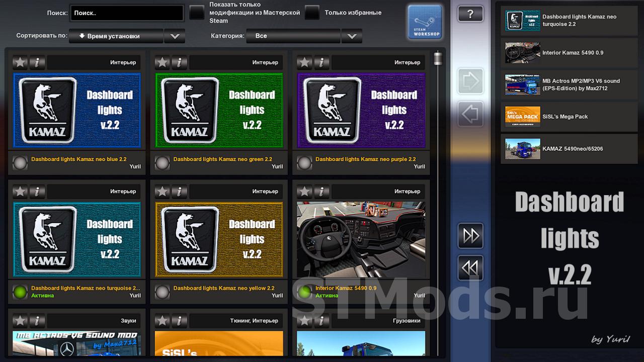644x362 pixels.
Task: Select Dashboard lights Kamaz neo turquoise in active list
Action: [569, 21]
